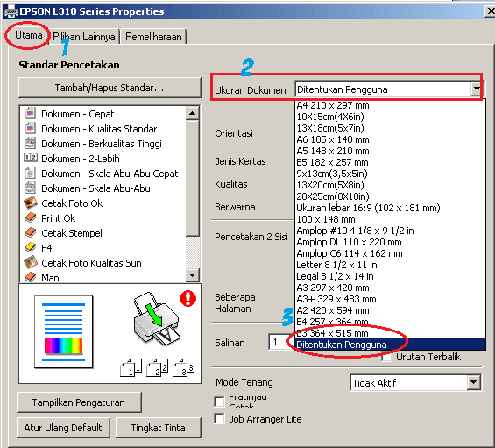Click the F4 preset icon
Viewport: 495px width, 448px height.
coord(31,247)
